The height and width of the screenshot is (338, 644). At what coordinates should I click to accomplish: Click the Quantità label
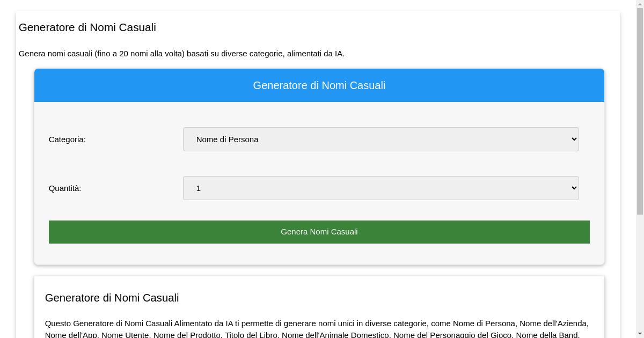(65, 188)
